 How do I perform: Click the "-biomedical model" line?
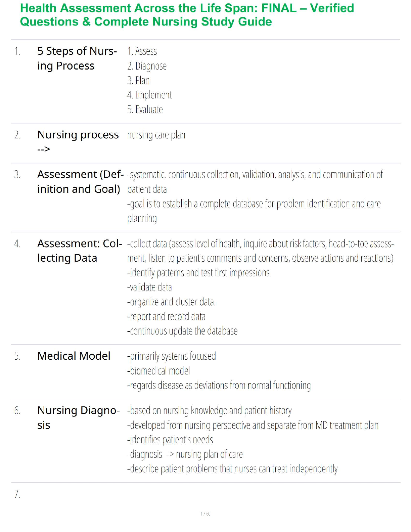coord(158,371)
